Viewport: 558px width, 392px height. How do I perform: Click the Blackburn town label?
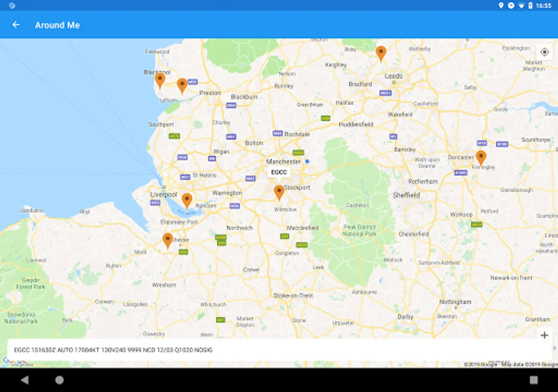(244, 97)
